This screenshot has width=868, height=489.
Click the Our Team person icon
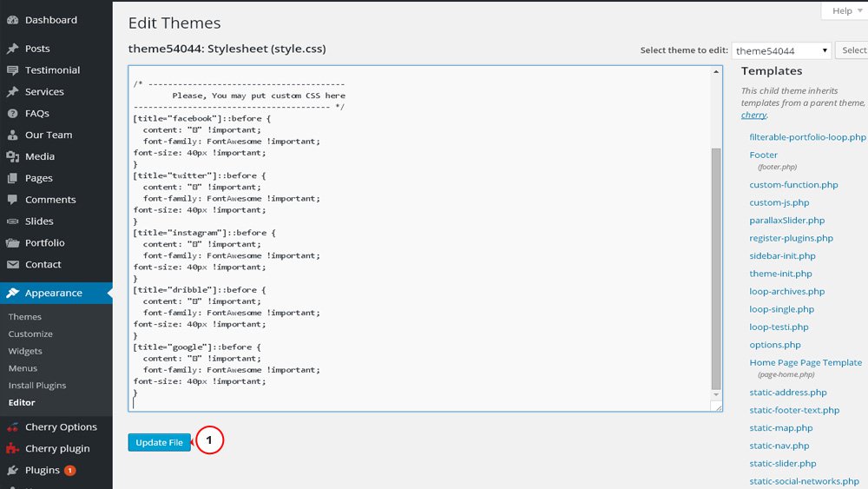click(12, 135)
